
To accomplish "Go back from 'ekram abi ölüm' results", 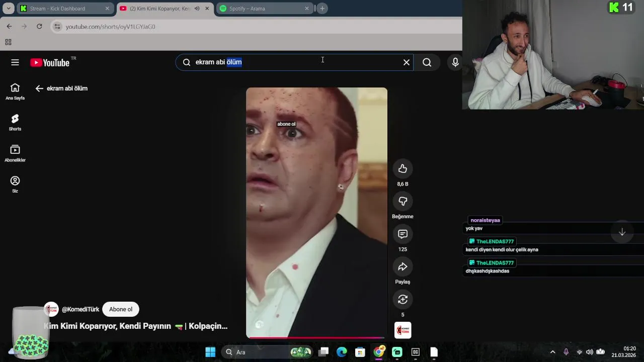I will [x=39, y=88].
